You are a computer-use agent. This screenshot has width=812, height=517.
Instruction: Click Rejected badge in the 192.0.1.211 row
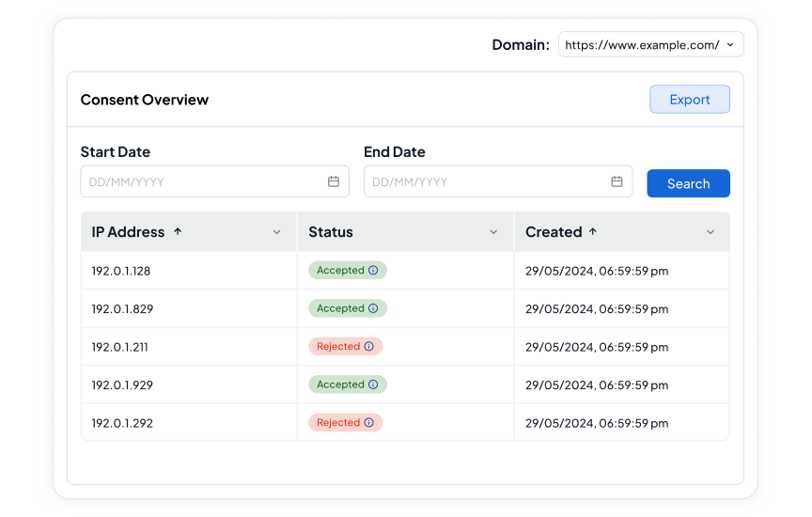(x=346, y=346)
